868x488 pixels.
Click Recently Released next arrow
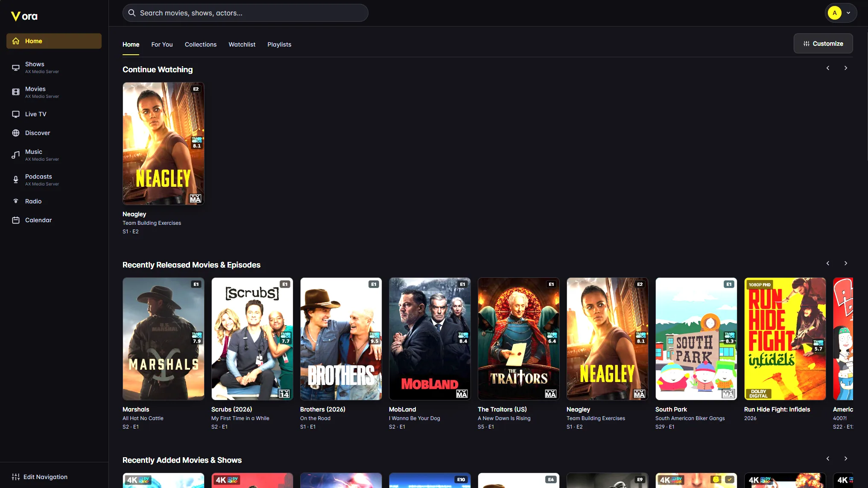tap(846, 263)
